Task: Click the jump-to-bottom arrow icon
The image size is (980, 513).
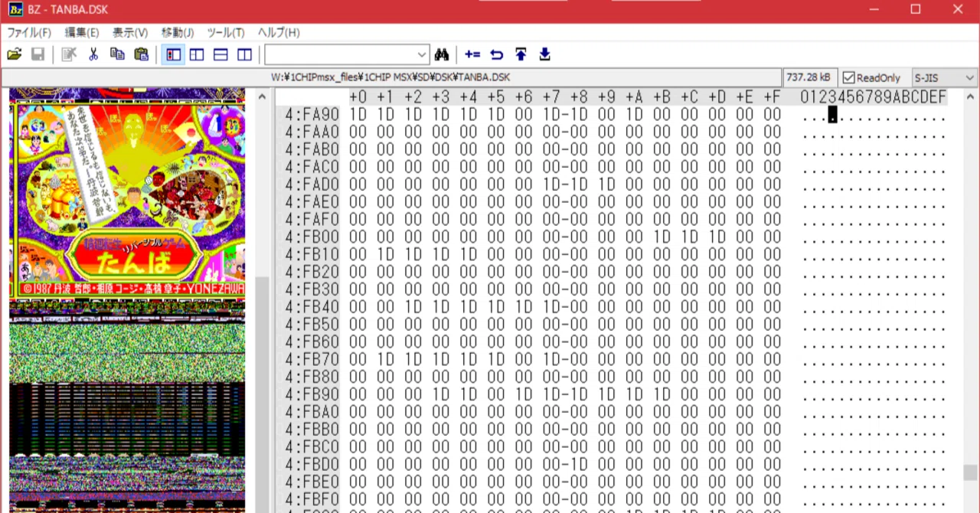Action: (544, 54)
